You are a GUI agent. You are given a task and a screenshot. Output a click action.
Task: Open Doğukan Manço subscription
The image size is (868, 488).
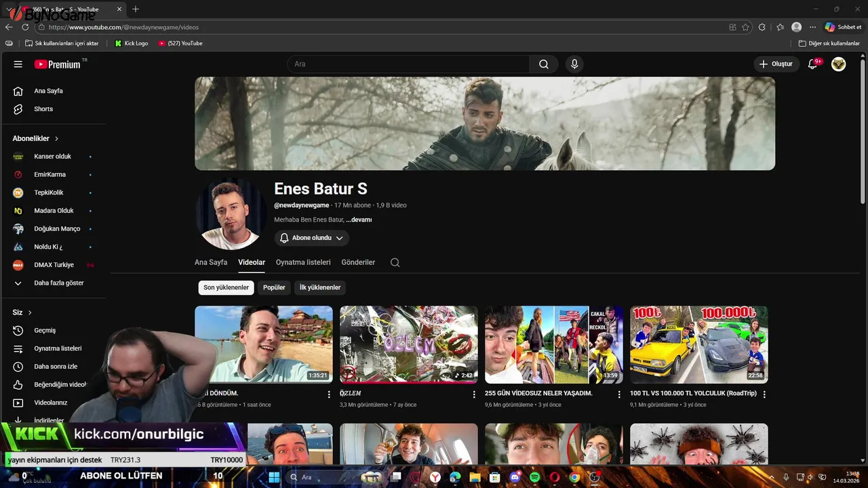57,228
